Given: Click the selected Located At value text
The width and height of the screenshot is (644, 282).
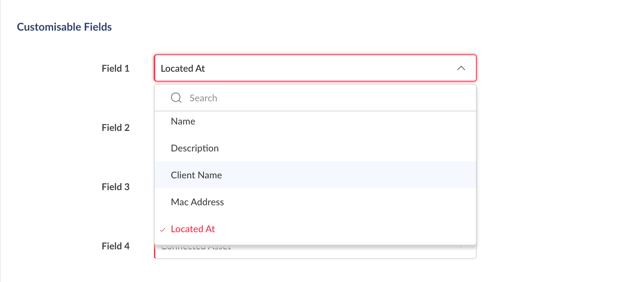Looking at the screenshot, I should 183,68.
